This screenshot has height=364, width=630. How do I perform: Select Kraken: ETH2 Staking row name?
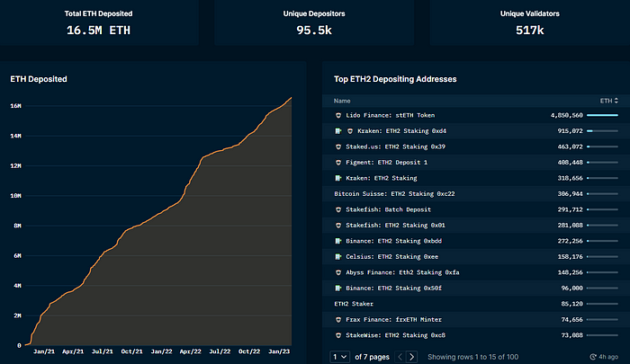click(382, 178)
